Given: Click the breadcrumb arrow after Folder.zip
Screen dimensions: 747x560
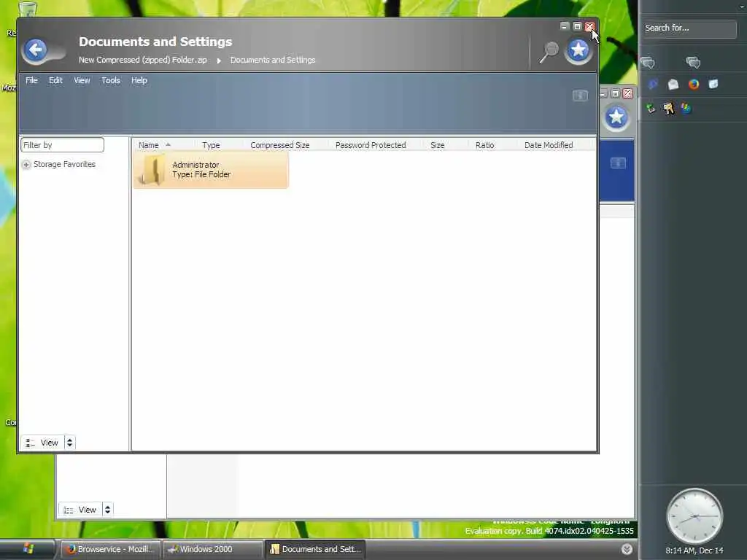Looking at the screenshot, I should pyautogui.click(x=219, y=61).
